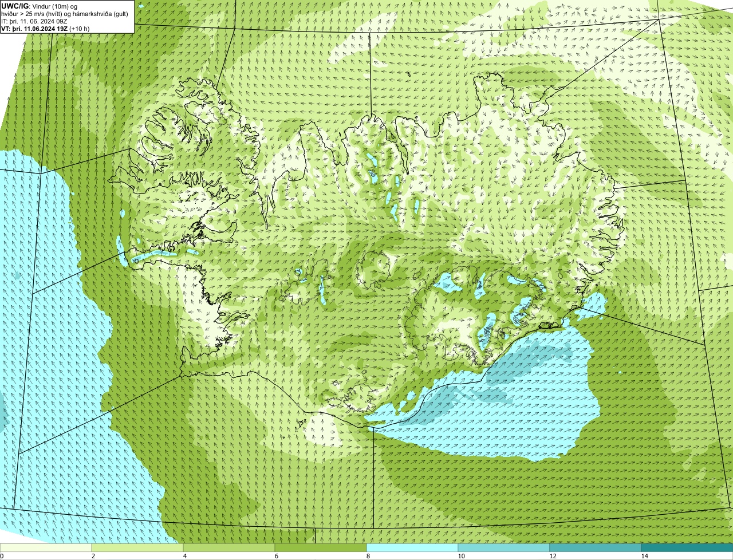Click the pale yellow 0–2 legend swatch
The height and width of the screenshot is (560, 733).
tap(46, 547)
